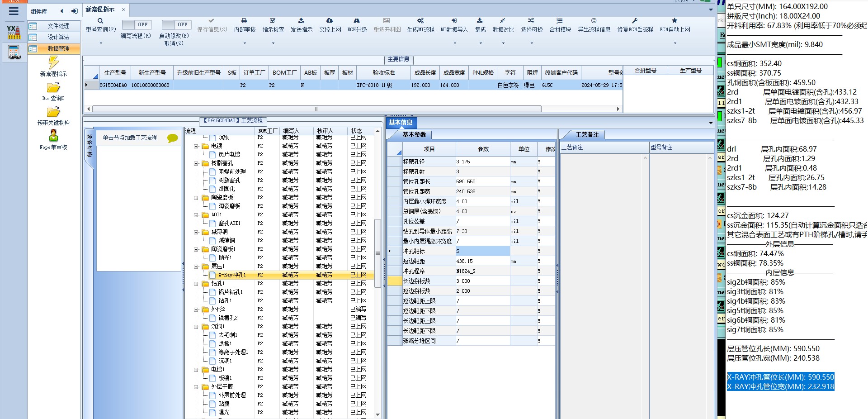868x419 pixels.
Task: Open the ECN自动上网 dropdown arrow
Action: [x=675, y=43]
